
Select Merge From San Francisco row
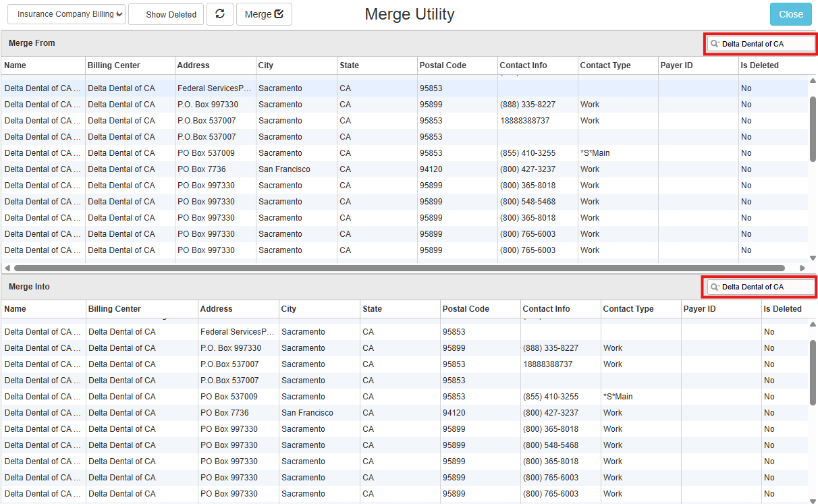click(404, 169)
